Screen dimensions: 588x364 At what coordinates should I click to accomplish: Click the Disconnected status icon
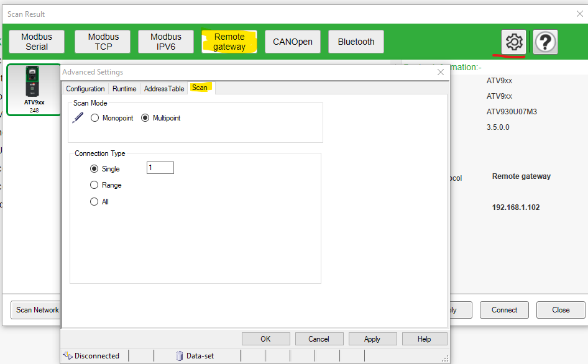point(68,355)
